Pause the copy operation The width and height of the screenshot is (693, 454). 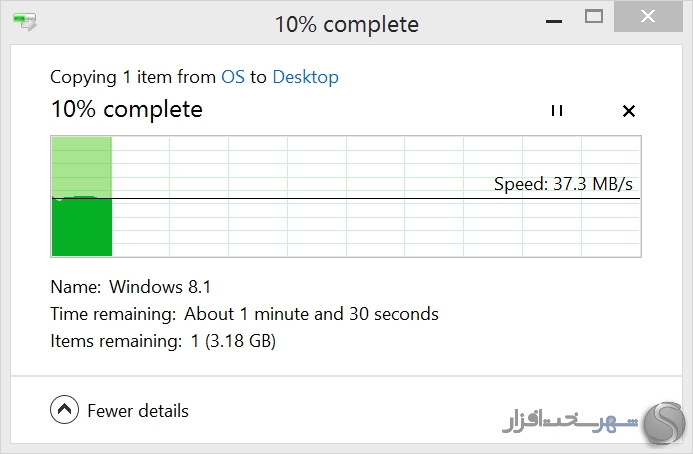(557, 111)
